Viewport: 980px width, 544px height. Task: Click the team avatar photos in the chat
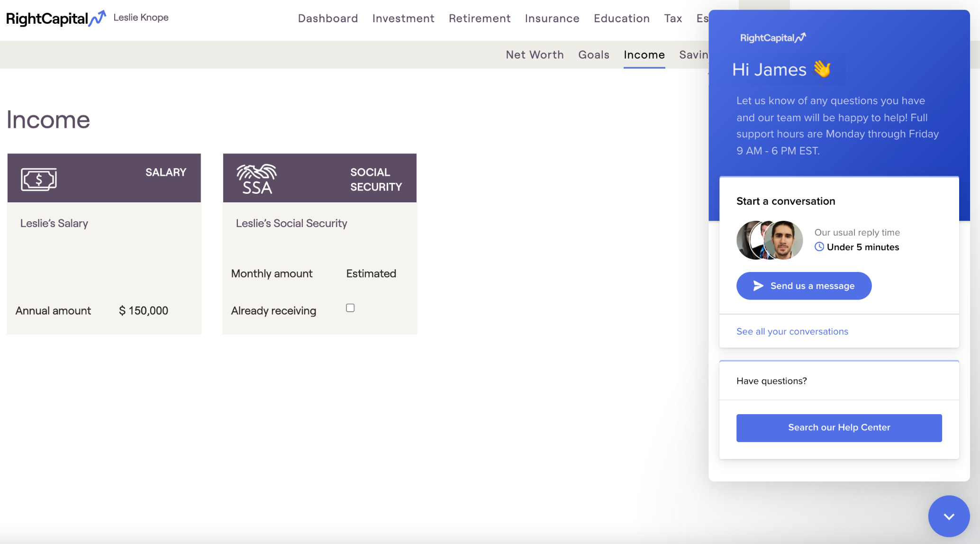(x=769, y=240)
